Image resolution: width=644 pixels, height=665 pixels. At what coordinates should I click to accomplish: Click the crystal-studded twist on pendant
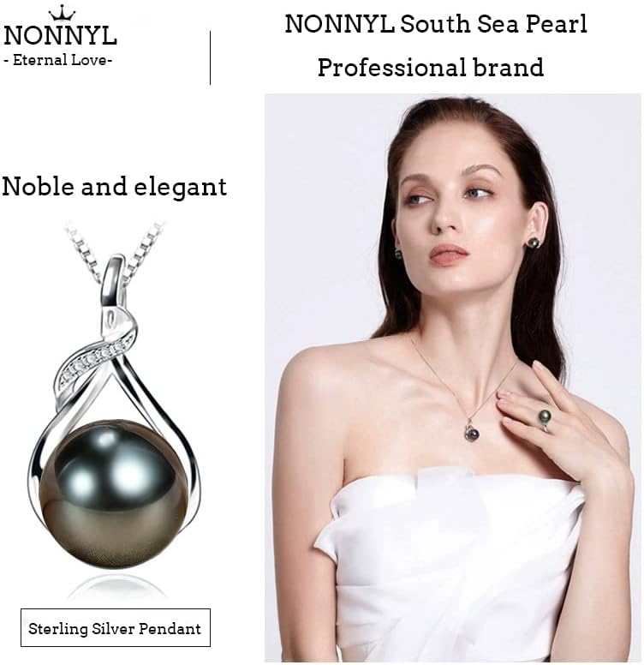(95, 361)
